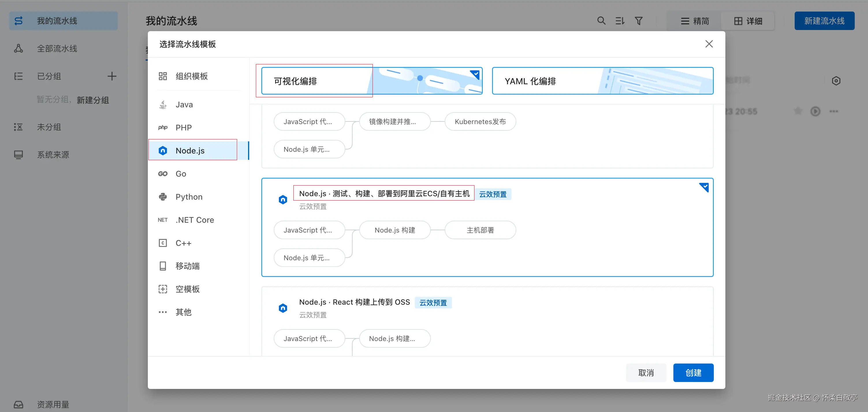This screenshot has width=868, height=412.
Task: Click the 组织模板 grid icon
Action: pos(163,76)
